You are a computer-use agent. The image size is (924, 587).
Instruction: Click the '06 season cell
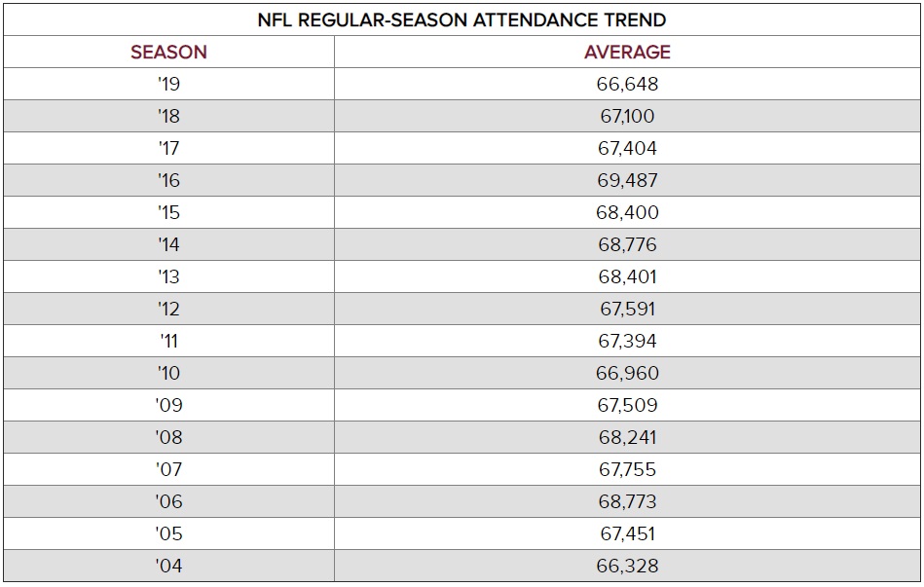168,502
